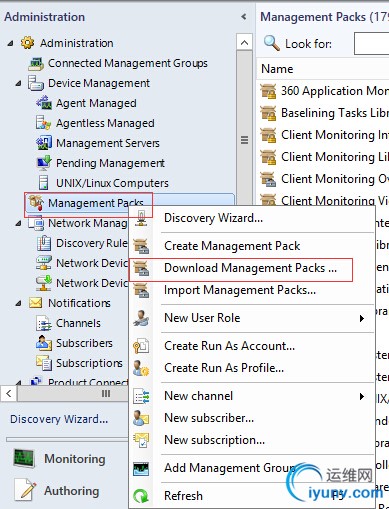Click the Discovery Wizard link below tree
This screenshot has height=509, width=389.
pyautogui.click(x=59, y=419)
